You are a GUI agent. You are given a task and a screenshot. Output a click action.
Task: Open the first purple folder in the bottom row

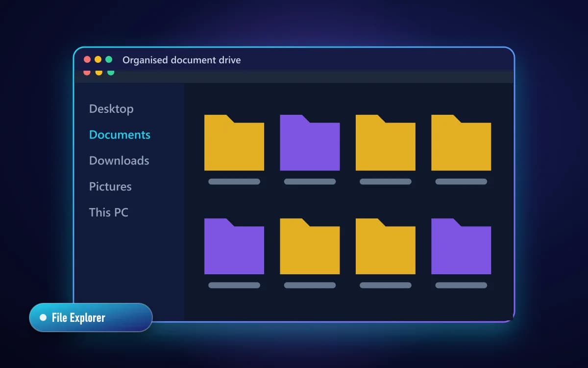(234, 246)
